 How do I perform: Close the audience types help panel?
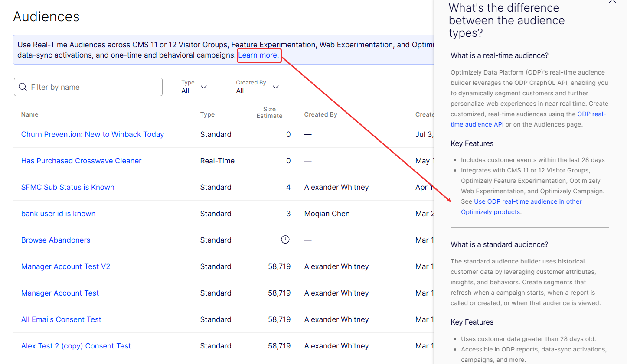click(612, 1)
